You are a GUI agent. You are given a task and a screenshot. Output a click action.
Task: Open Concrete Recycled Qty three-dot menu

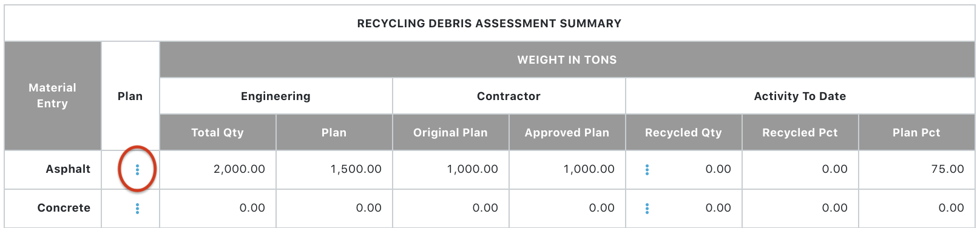[647, 209]
